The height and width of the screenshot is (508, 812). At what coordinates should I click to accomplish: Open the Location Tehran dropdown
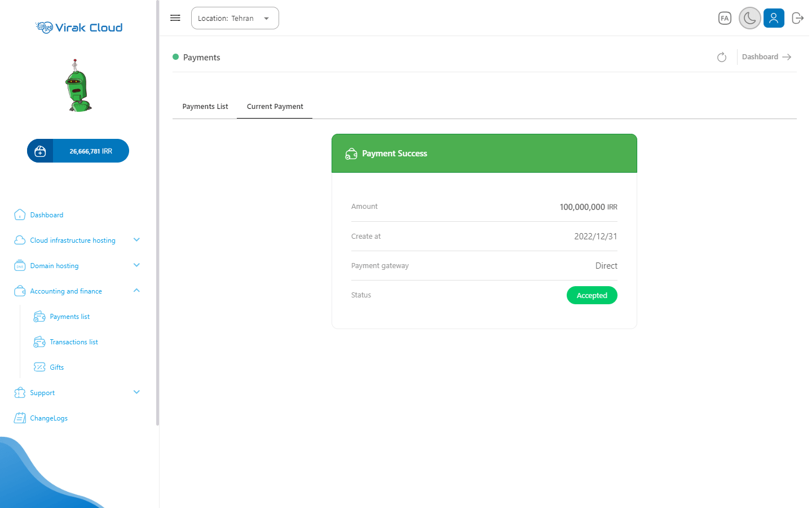[x=235, y=18]
